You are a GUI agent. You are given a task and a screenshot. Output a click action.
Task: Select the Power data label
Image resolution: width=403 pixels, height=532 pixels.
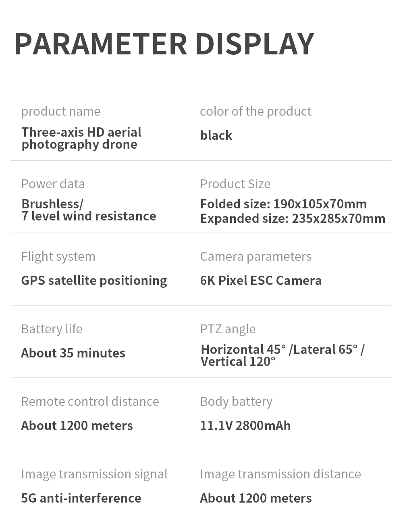[53, 184]
